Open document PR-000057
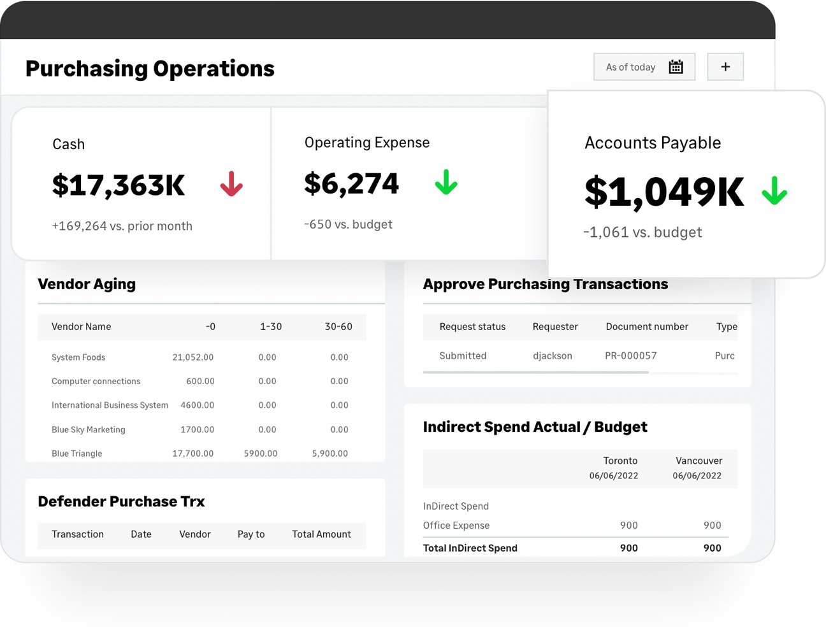The height and width of the screenshot is (644, 826). [x=630, y=355]
